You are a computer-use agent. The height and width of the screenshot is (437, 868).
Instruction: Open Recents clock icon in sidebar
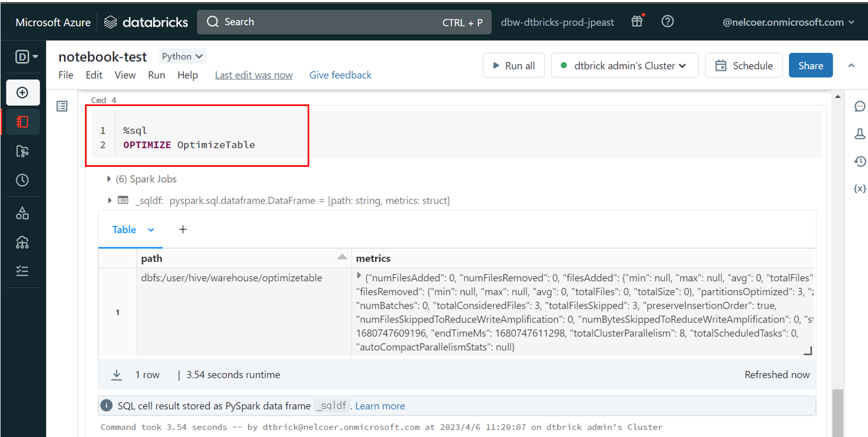[x=23, y=180]
